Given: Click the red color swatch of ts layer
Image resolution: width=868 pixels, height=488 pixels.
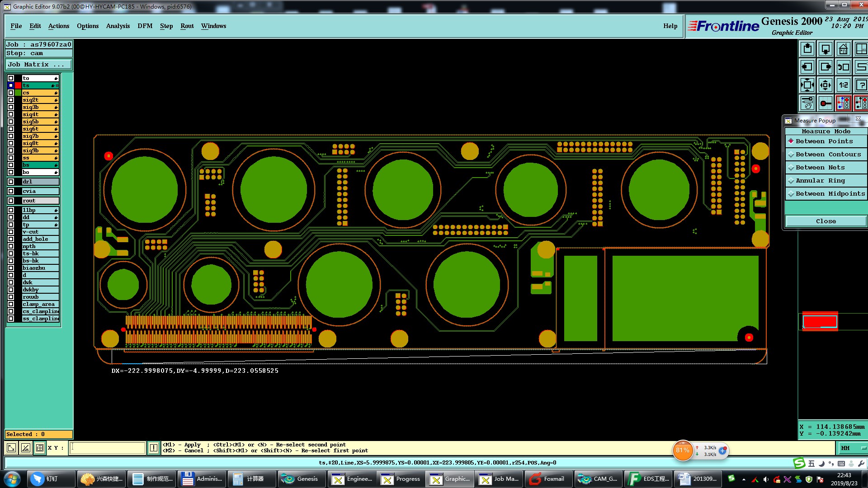Looking at the screenshot, I should tap(18, 85).
